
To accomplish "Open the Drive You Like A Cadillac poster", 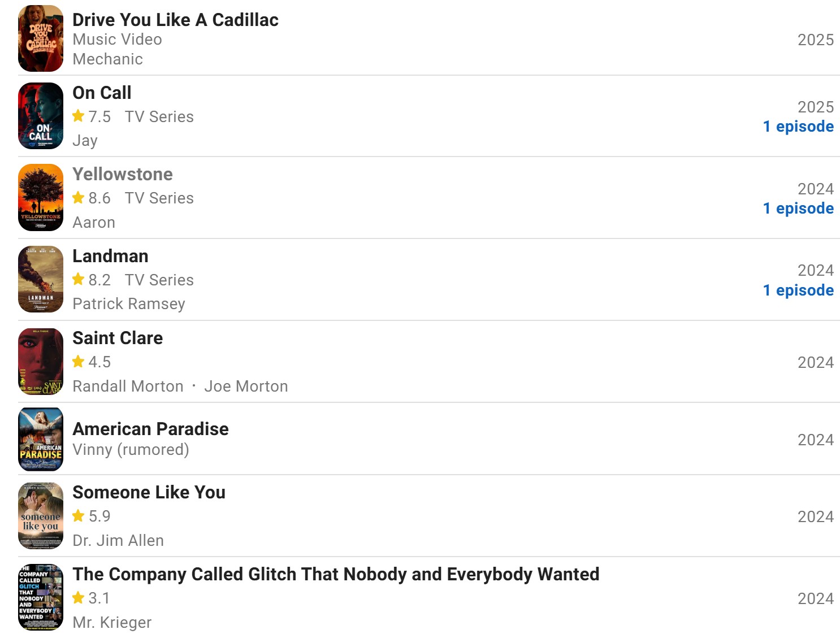I will pos(41,38).
